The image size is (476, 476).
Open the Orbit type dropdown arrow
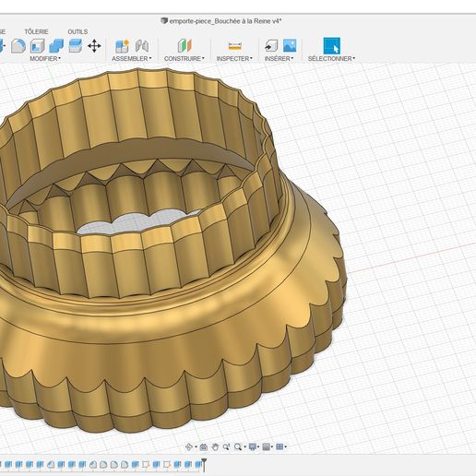click(x=196, y=447)
